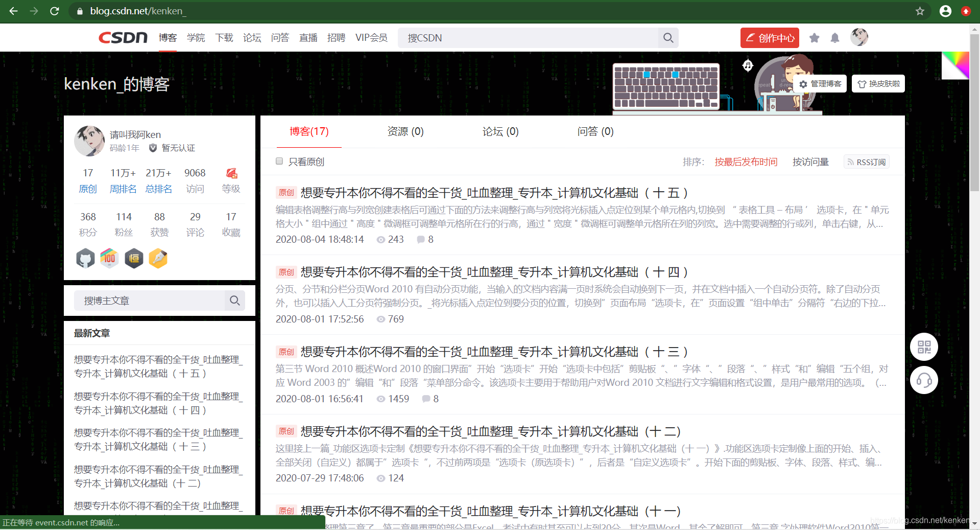This screenshot has height=530, width=980.
Task: Open notifications bell in the CSDN header
Action: [x=835, y=38]
